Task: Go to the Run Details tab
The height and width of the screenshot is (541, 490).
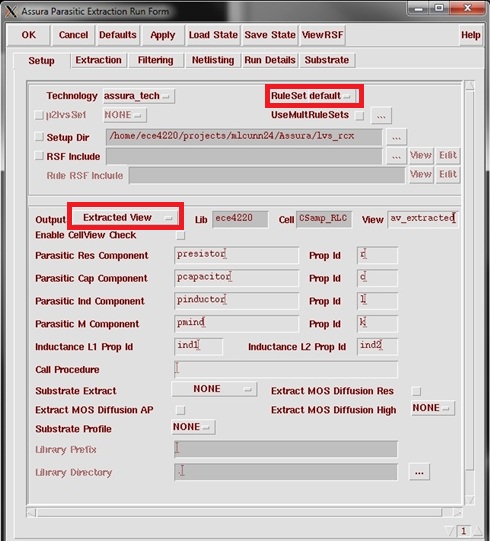Action: pos(270,60)
